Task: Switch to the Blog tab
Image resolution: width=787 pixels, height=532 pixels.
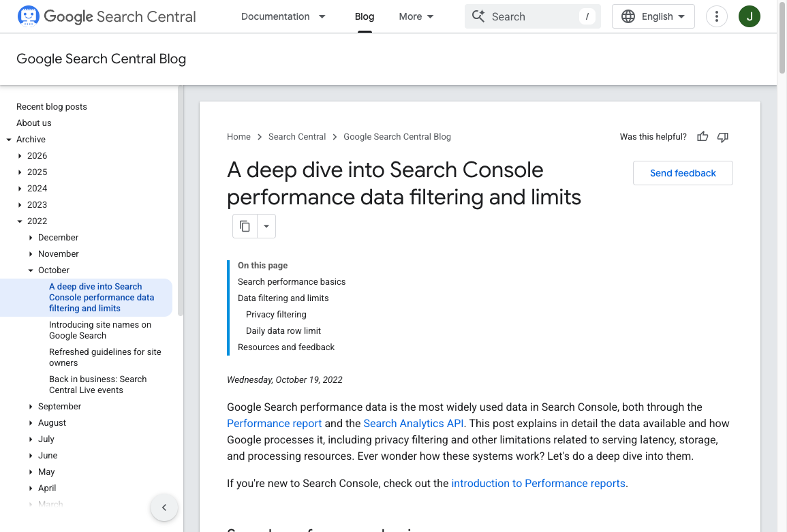Action: pyautogui.click(x=365, y=16)
